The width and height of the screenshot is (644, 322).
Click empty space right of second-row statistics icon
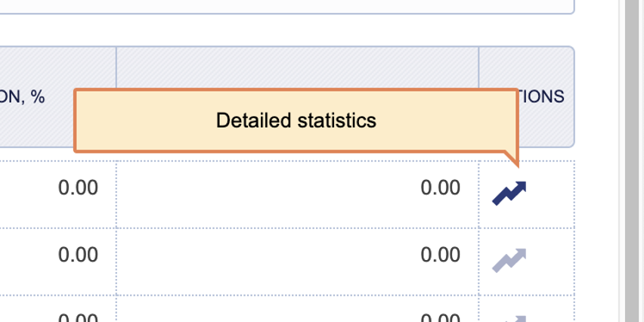tap(550, 260)
